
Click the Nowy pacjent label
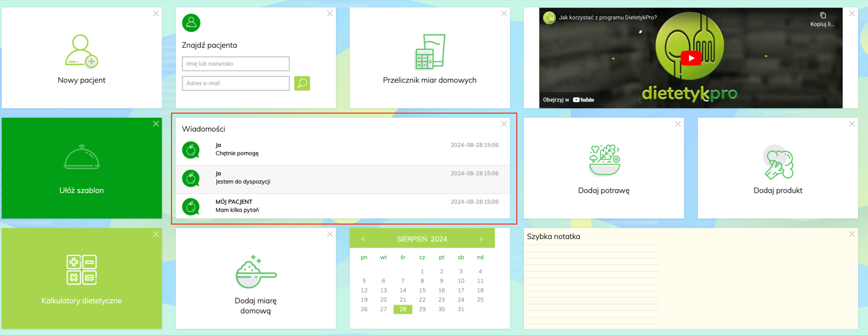pyautogui.click(x=81, y=80)
